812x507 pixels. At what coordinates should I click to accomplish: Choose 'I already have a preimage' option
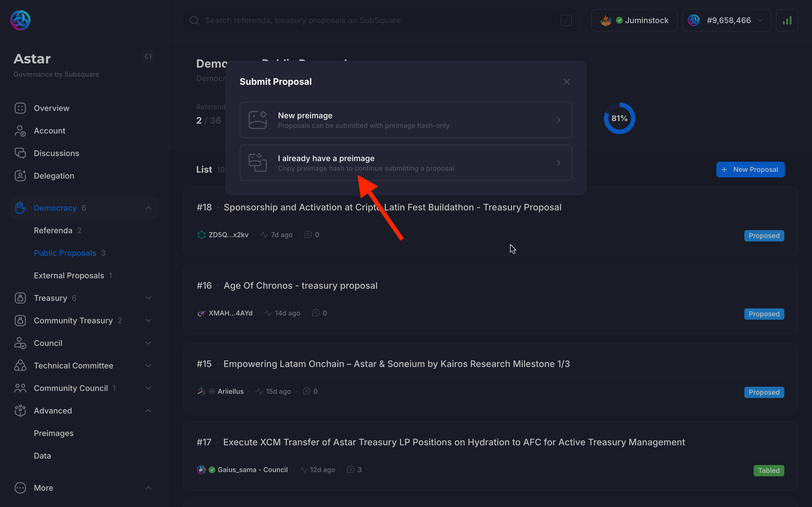point(405,163)
